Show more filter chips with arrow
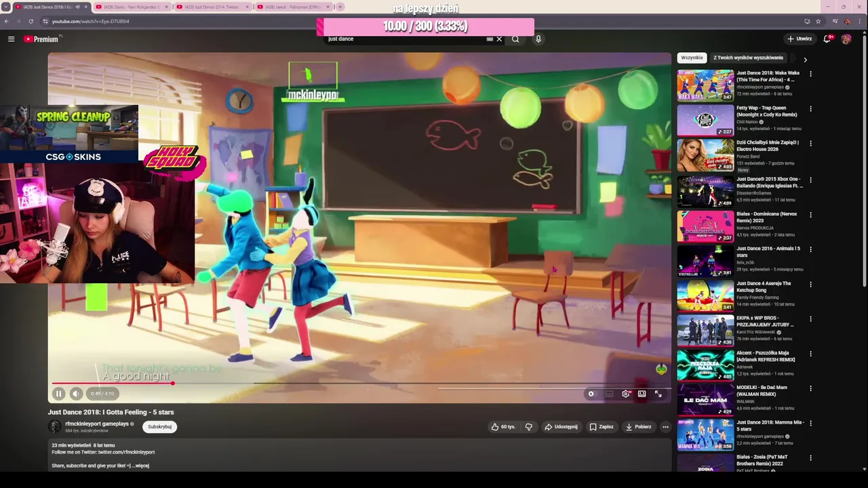The height and width of the screenshot is (488, 868). point(805,59)
